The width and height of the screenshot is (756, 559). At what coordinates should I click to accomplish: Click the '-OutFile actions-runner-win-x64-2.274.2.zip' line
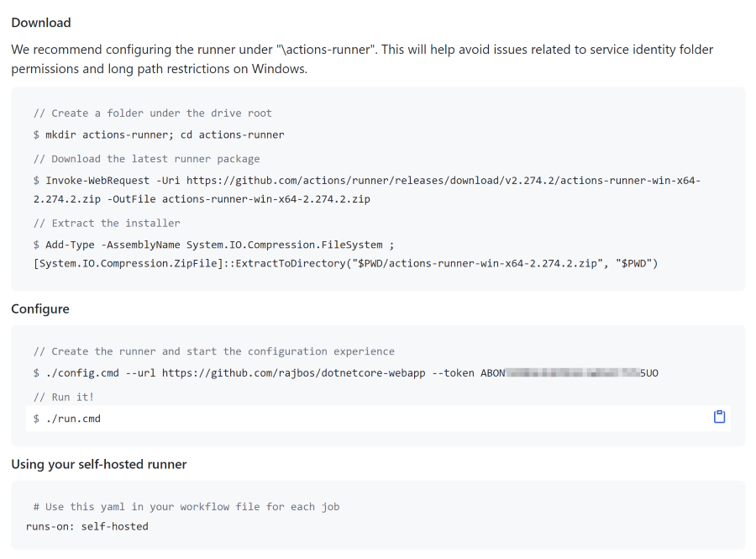[202, 198]
